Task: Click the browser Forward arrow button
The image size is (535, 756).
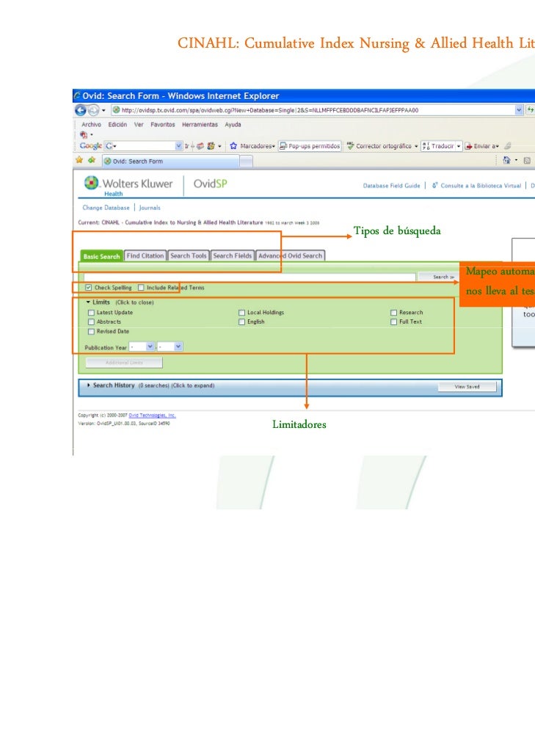Action: pyautogui.click(x=93, y=110)
